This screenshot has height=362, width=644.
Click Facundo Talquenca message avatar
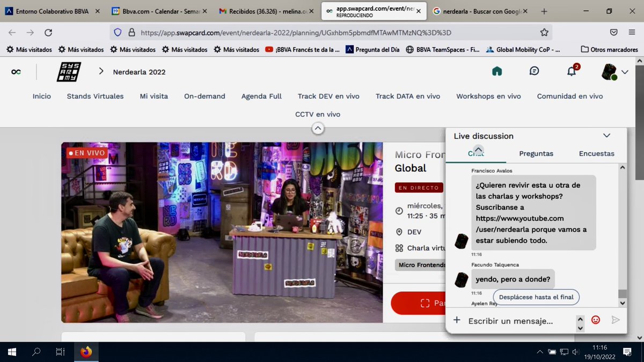click(462, 279)
